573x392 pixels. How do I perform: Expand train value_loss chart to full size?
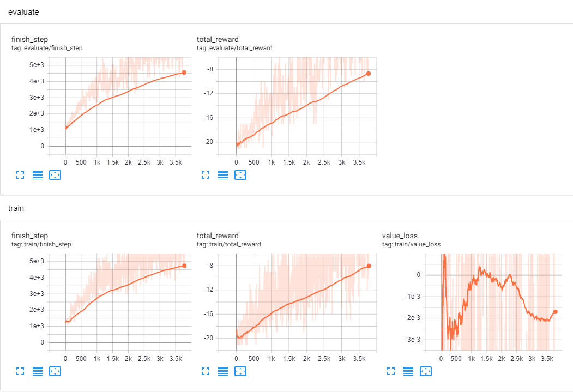pyautogui.click(x=391, y=371)
